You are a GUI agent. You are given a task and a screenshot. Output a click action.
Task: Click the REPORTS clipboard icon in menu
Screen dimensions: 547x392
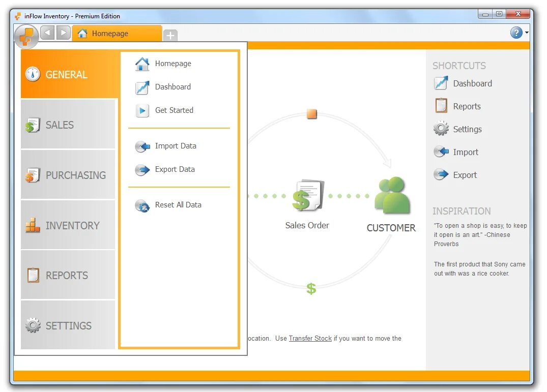(33, 275)
